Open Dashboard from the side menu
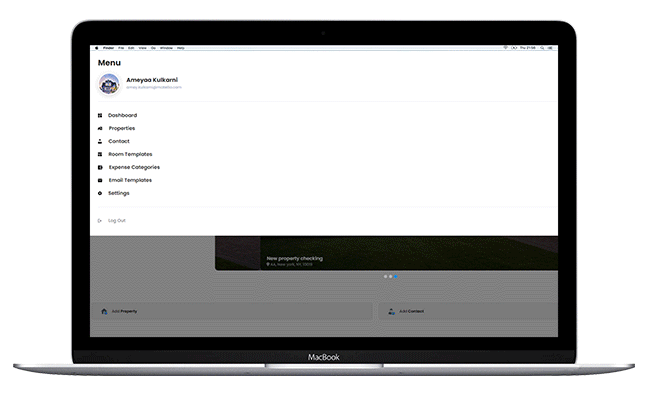 click(118, 115)
